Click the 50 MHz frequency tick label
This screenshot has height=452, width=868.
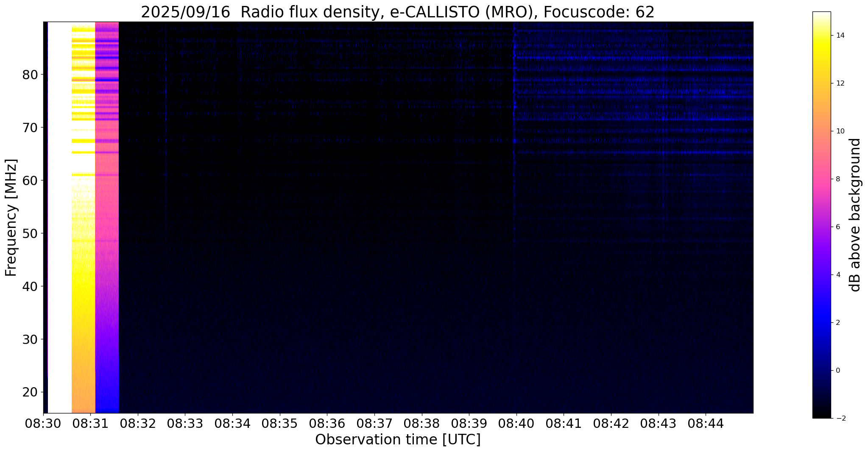point(30,234)
